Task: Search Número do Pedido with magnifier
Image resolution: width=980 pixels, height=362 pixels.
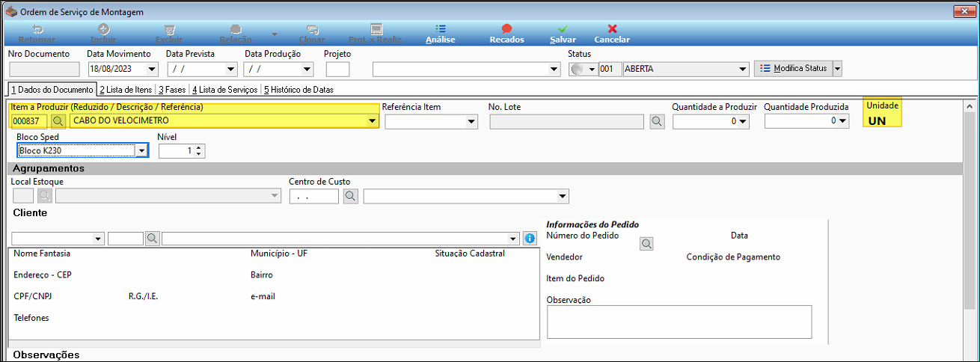Action: pos(646,244)
